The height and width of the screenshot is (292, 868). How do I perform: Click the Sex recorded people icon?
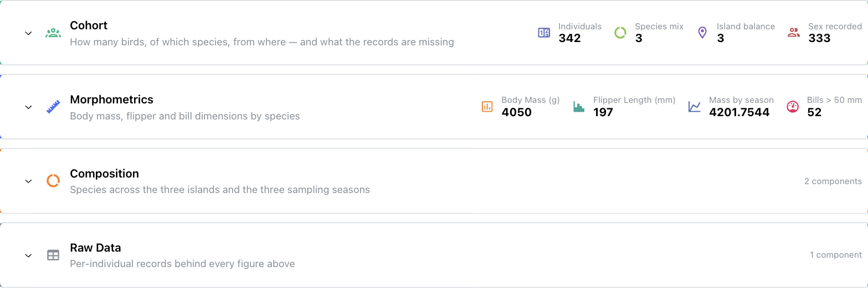point(794,33)
